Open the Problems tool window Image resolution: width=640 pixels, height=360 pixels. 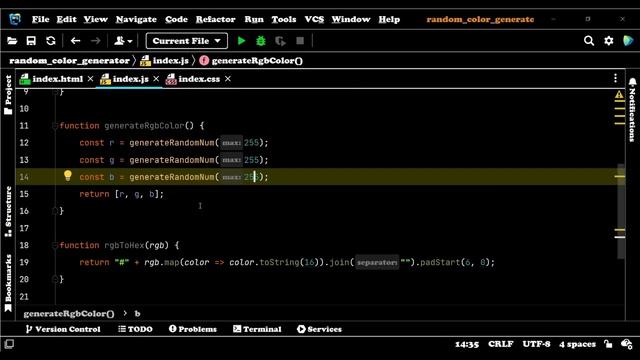coord(193,329)
